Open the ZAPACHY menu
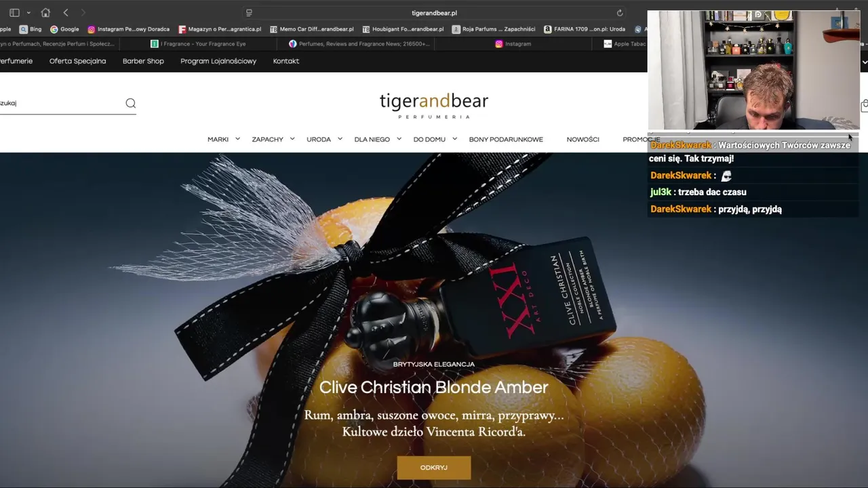 coord(267,140)
